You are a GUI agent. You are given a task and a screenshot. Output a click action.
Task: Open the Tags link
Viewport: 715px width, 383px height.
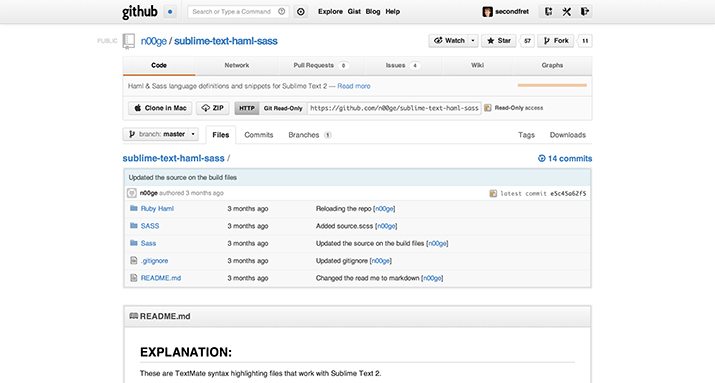pos(526,135)
